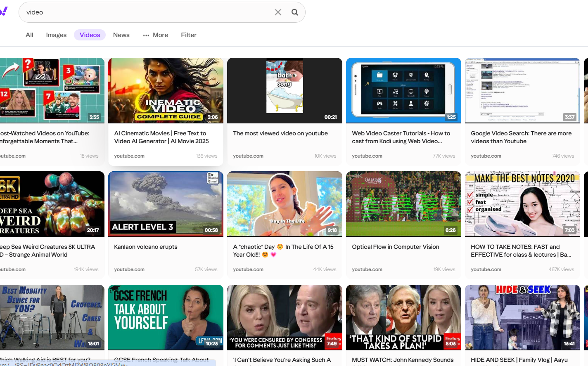588x366 pixels.
Task: Click the 6:26 duration badge
Action: pyautogui.click(x=450, y=230)
